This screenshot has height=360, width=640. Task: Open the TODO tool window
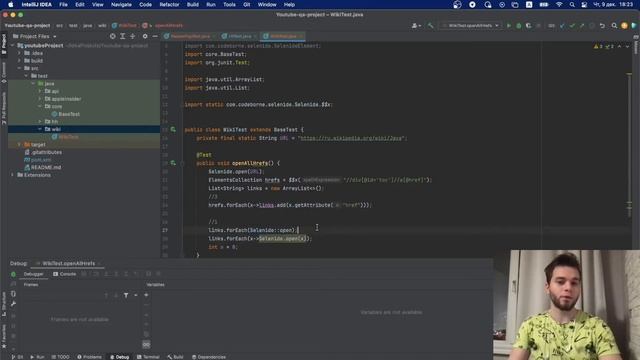[x=60, y=357]
